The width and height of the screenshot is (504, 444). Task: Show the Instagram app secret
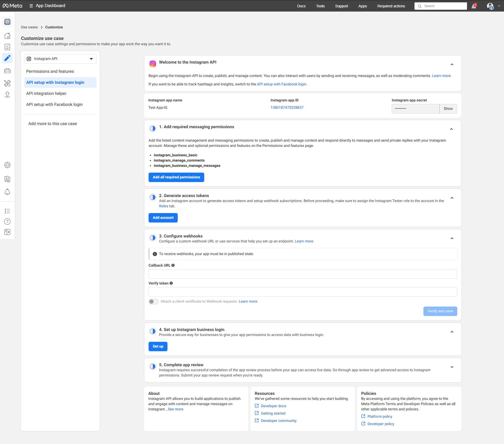[448, 109]
